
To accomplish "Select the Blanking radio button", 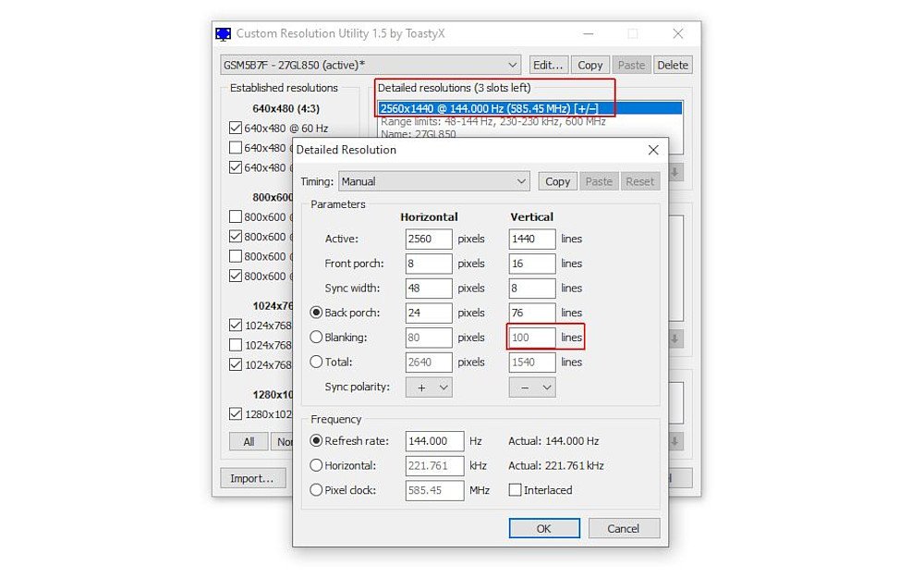I will point(317,338).
